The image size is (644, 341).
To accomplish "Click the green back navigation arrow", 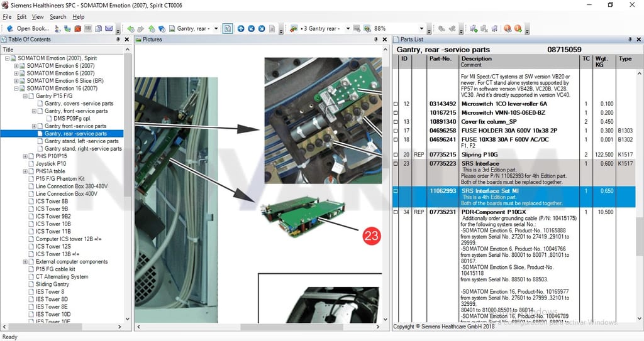I will pos(131,28).
